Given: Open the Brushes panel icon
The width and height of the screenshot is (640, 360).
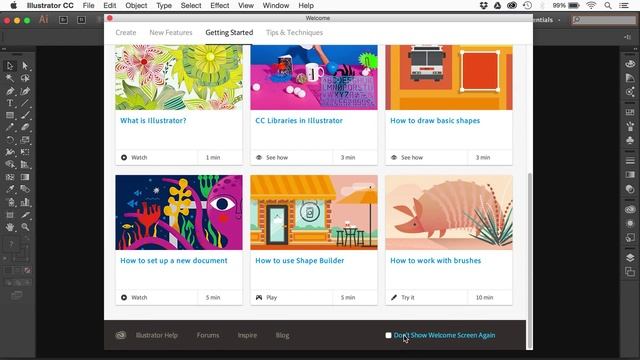Looking at the screenshot, I should [x=630, y=126].
